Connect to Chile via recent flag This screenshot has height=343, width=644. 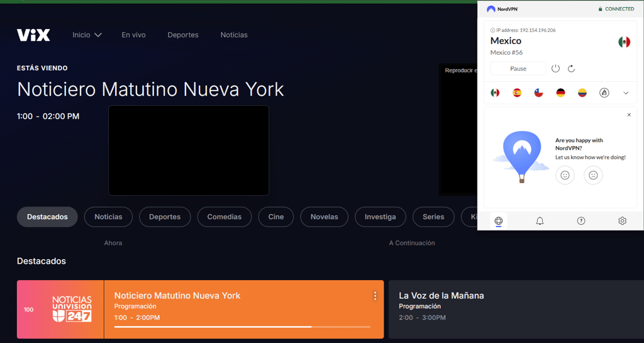(x=539, y=93)
